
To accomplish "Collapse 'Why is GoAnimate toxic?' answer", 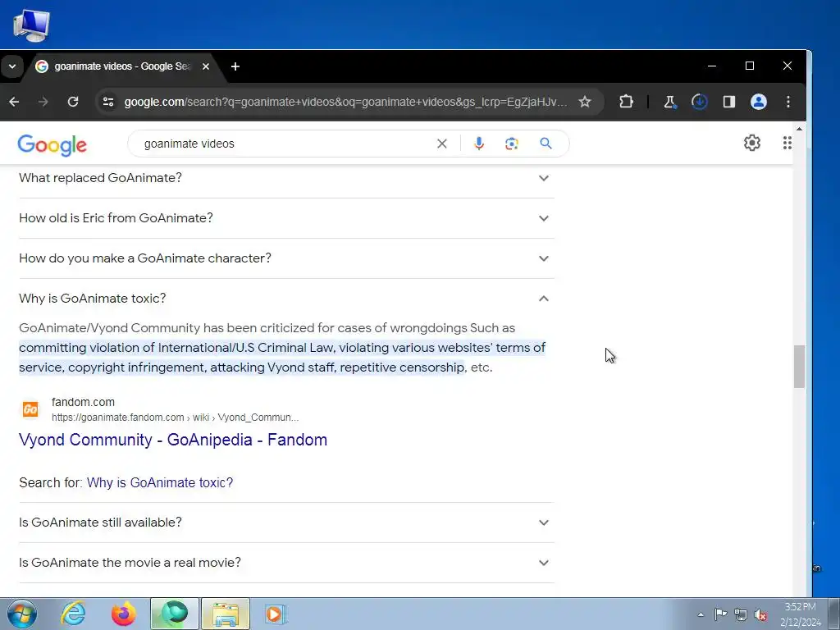I will click(x=286, y=299).
